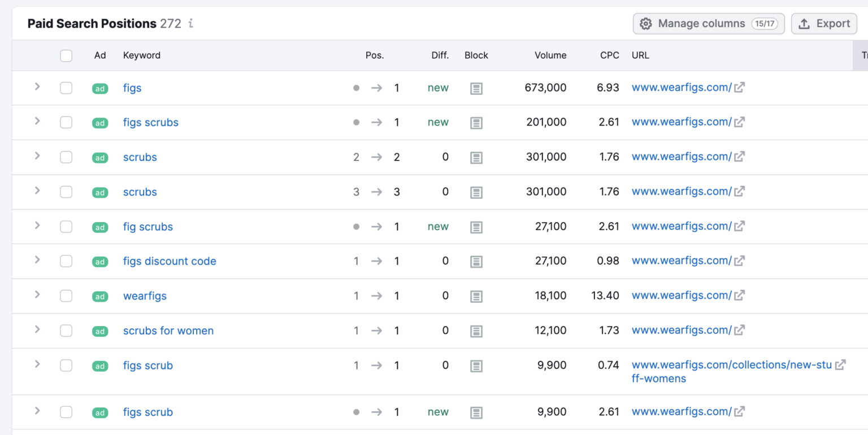Expand the scrubs for women row
The image size is (868, 435).
pos(37,330)
